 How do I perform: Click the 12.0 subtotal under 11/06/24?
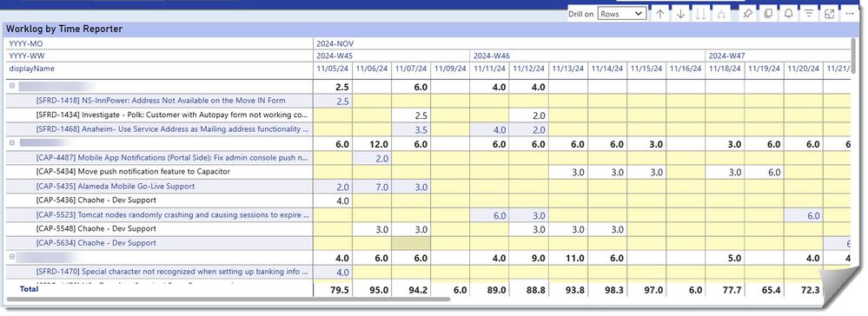pyautogui.click(x=379, y=144)
